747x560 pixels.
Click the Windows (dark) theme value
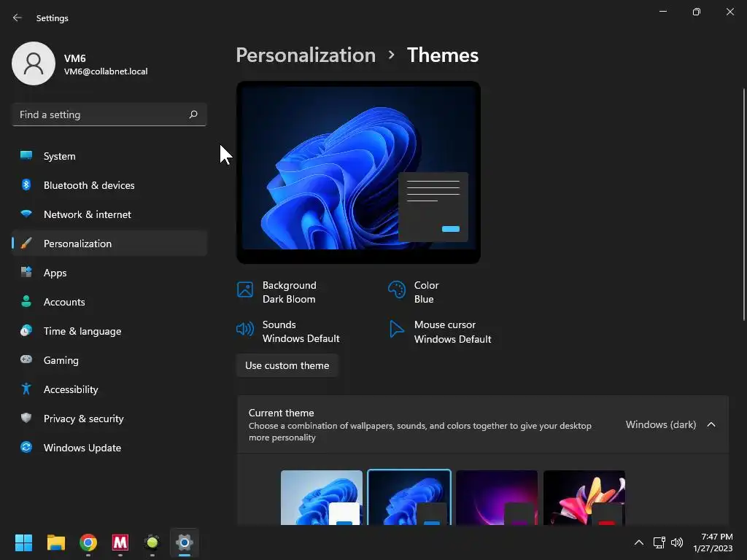[661, 424]
